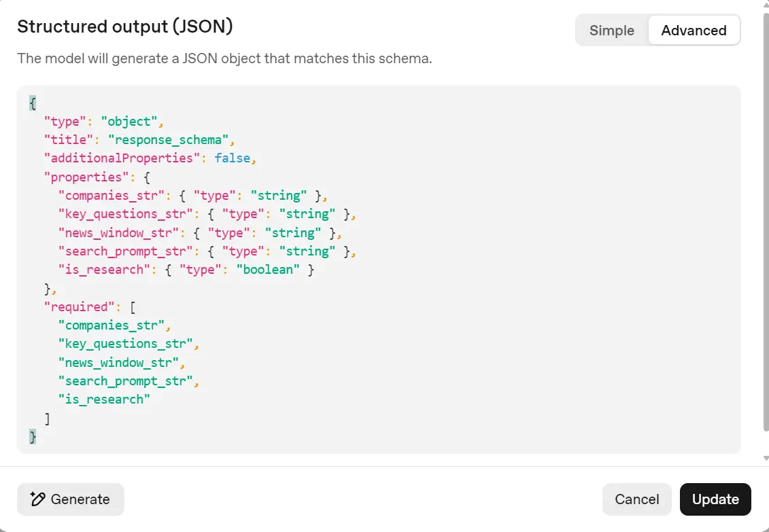Switch to Simple mode
The height and width of the screenshot is (532, 769).
click(x=611, y=30)
